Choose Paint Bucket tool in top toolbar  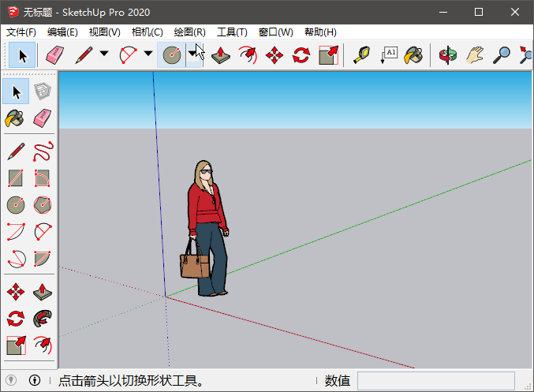413,55
